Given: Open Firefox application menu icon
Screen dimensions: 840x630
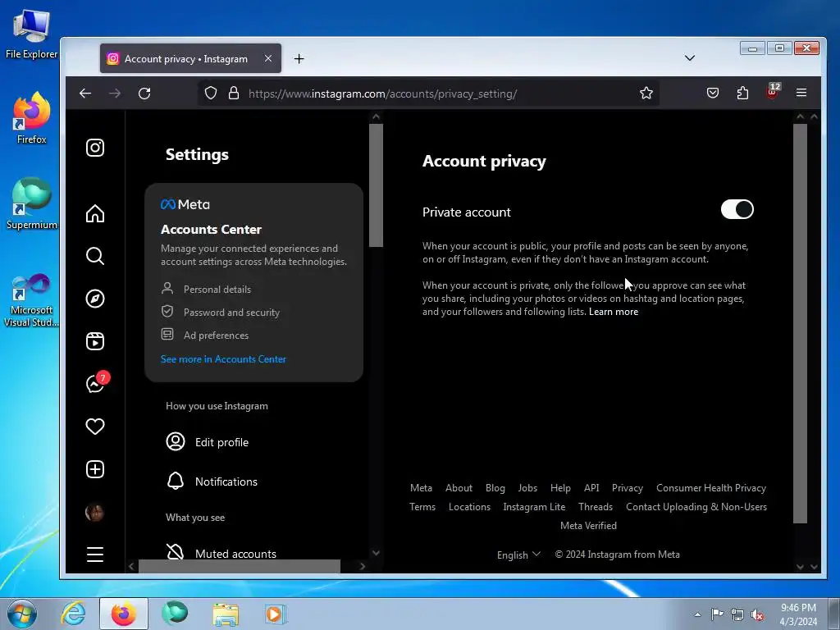Looking at the screenshot, I should [x=801, y=93].
